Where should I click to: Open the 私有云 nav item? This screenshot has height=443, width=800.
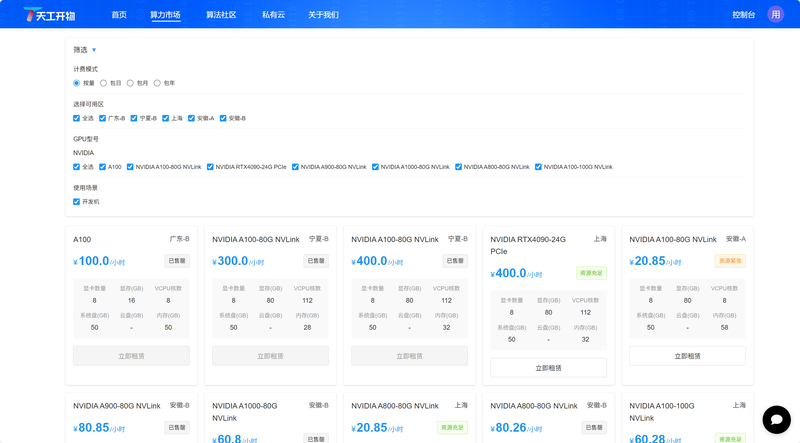tap(273, 15)
